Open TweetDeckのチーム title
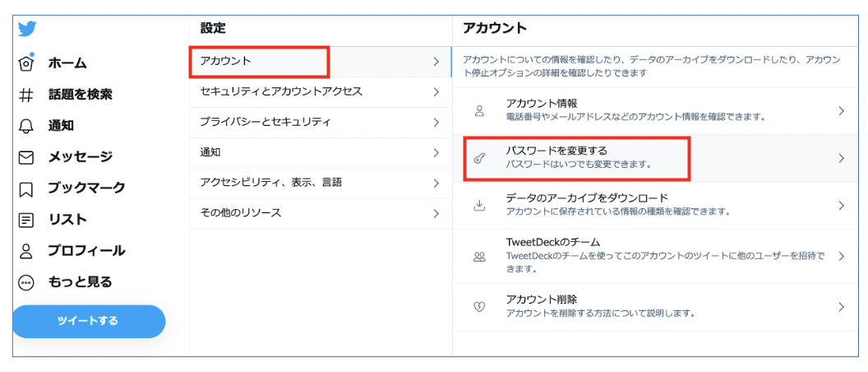Image resolution: width=868 pixels, height=372 pixels. point(553,244)
